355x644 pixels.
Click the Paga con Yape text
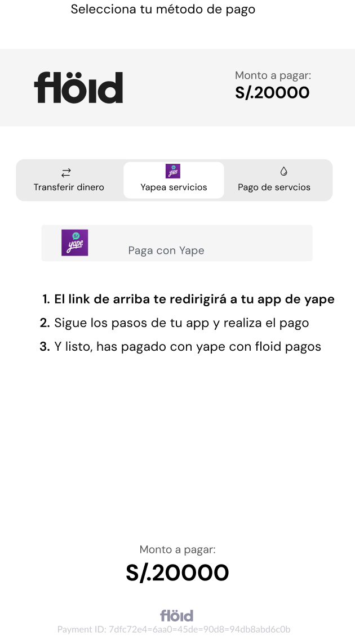(166, 251)
